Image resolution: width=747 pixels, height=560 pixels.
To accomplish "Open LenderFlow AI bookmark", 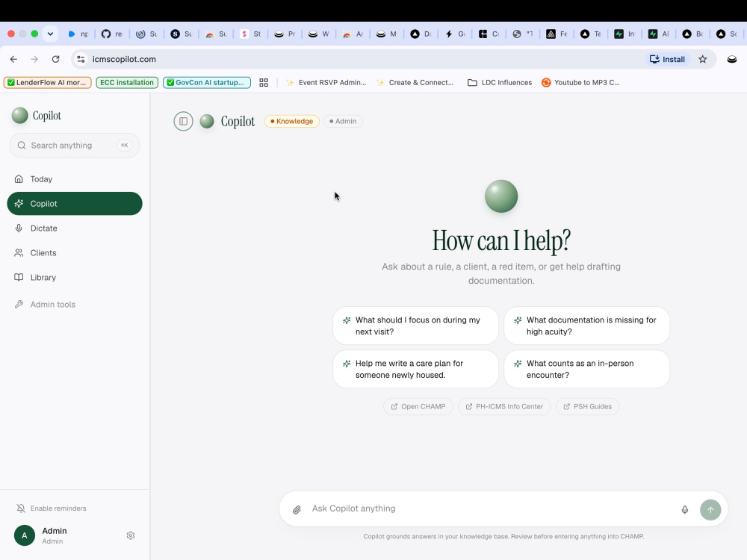I will coord(47,82).
